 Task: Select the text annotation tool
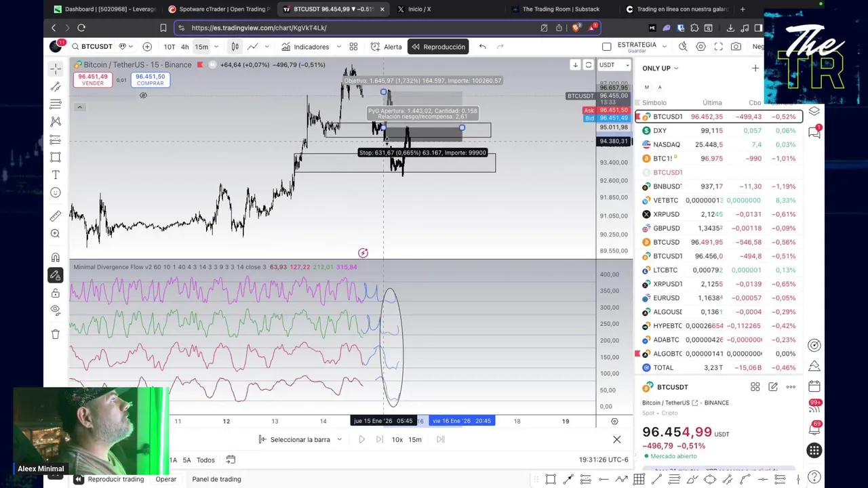[x=56, y=175]
